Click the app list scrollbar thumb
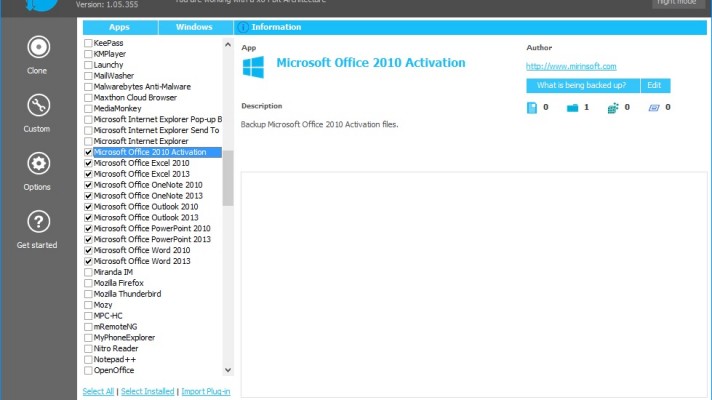Image resolution: width=712 pixels, height=400 pixels. 228,178
